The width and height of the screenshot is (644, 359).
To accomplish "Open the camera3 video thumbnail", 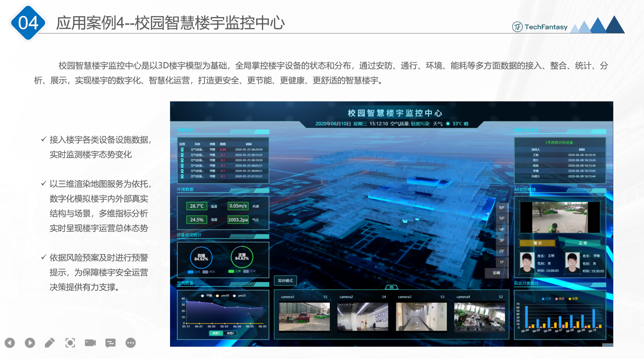I will 421,317.
